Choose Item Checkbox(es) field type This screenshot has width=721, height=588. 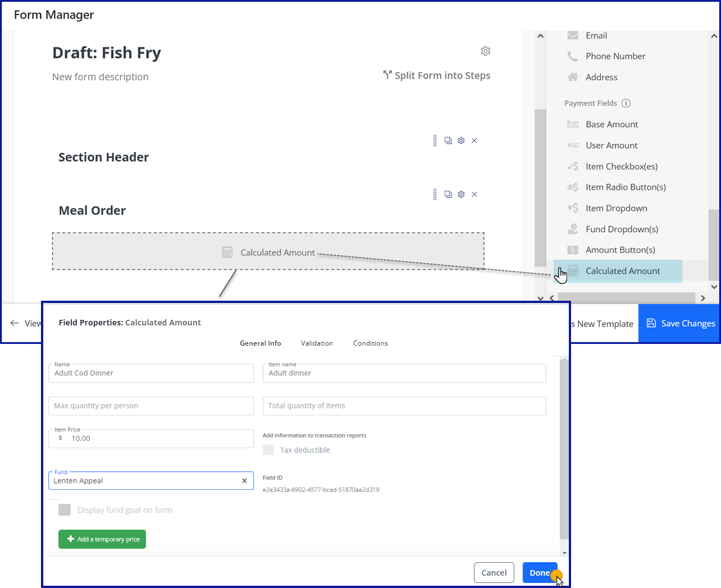621,167
